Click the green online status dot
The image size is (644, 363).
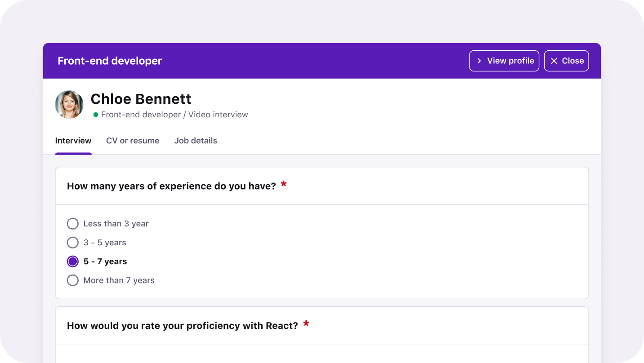click(x=95, y=115)
